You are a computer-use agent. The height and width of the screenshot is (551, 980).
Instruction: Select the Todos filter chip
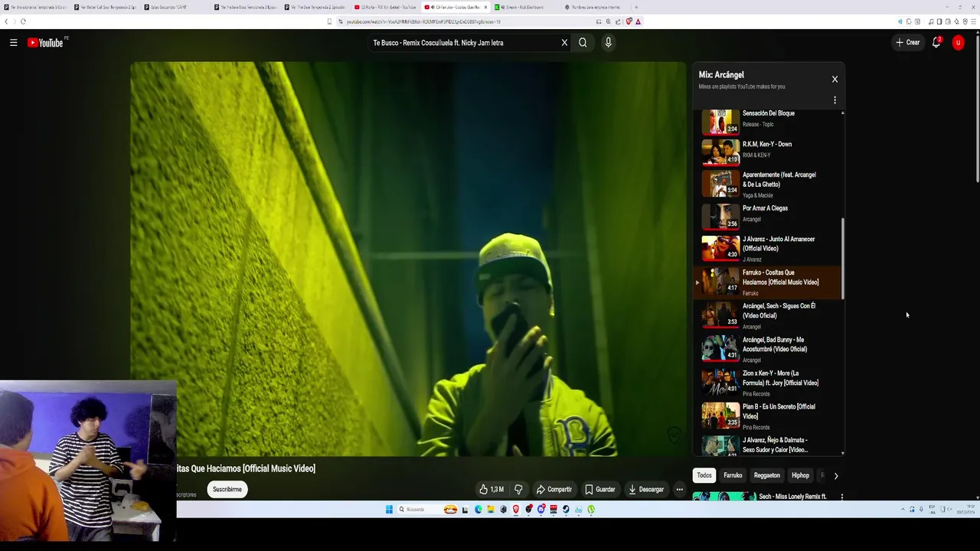click(x=704, y=475)
